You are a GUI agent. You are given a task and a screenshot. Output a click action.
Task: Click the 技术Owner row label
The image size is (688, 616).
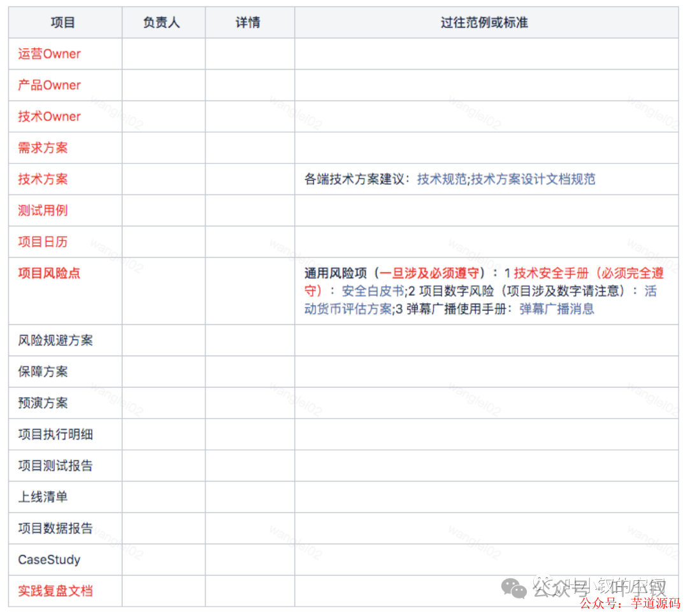point(49,116)
